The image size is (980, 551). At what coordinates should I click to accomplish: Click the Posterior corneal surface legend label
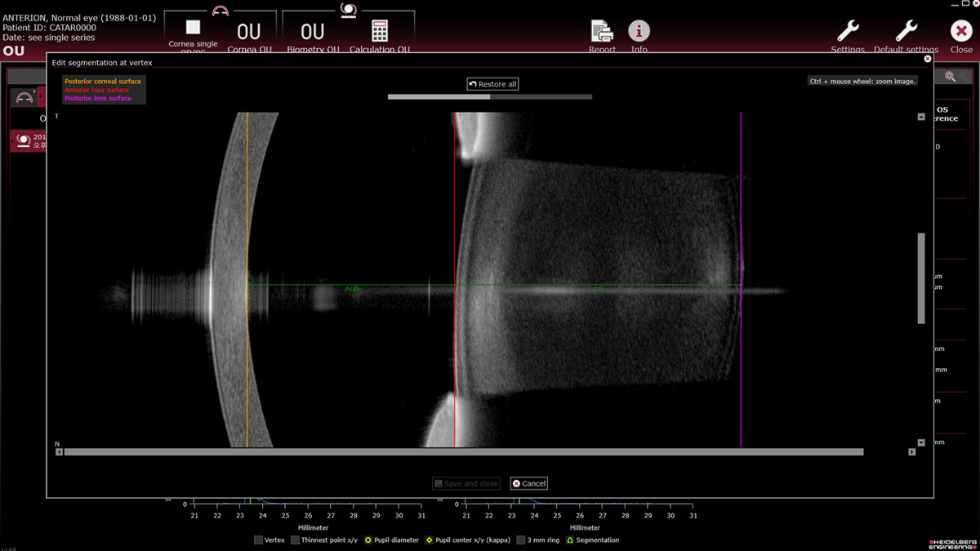click(x=103, y=82)
